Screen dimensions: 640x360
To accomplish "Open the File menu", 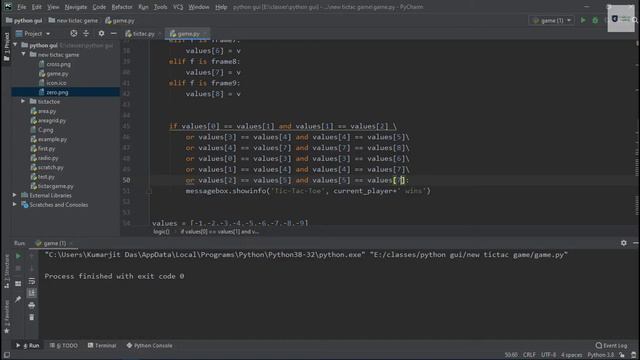I will click(x=22, y=7).
